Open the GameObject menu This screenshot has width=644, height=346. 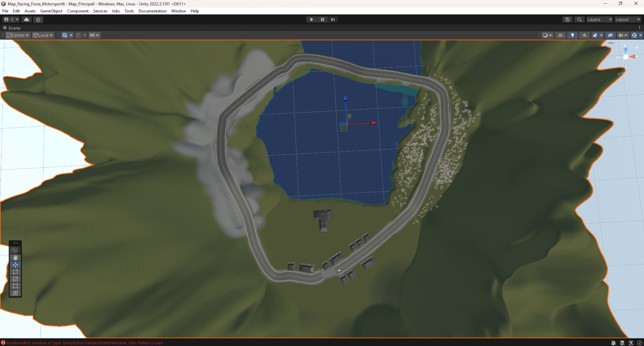click(51, 11)
